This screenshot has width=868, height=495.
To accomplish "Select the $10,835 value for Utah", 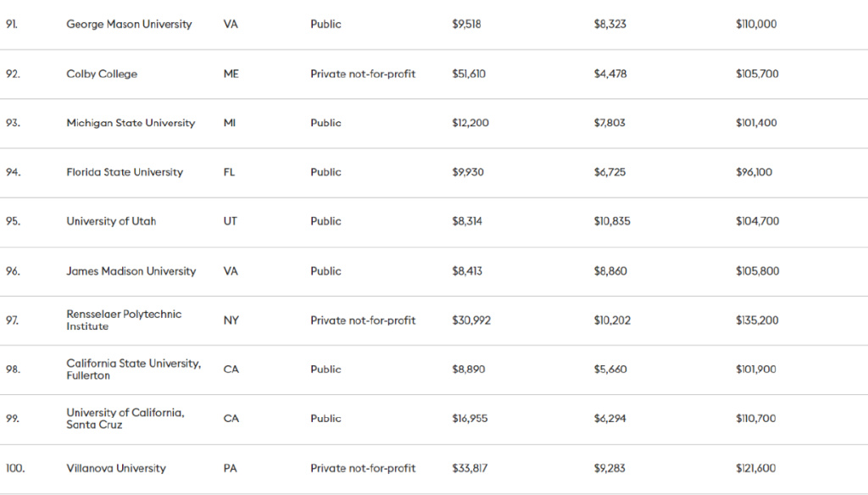I will pyautogui.click(x=612, y=221).
